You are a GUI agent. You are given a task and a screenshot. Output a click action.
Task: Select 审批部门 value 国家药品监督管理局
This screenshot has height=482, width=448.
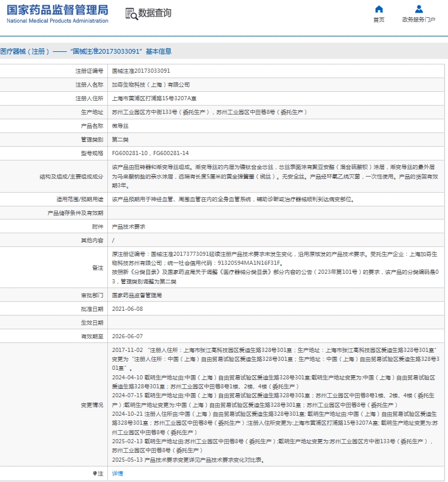coord(137,295)
